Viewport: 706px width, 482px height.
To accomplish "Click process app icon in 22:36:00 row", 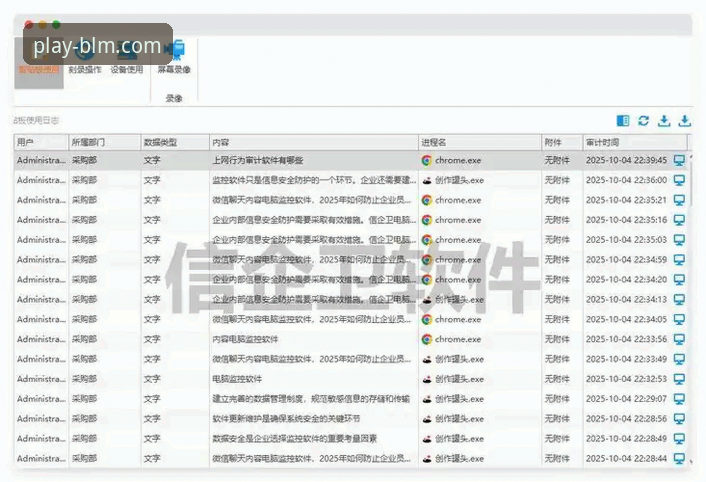I will (427, 180).
